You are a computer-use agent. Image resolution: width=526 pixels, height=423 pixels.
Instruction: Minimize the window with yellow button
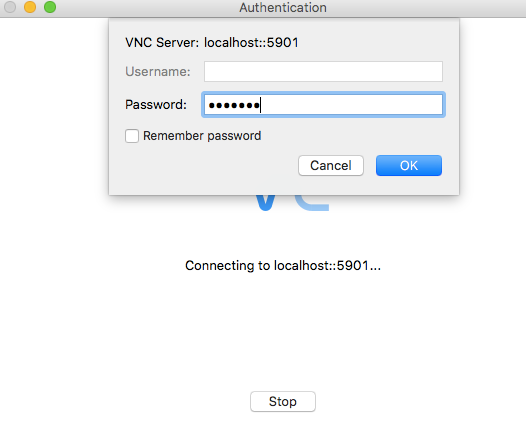point(30,7)
